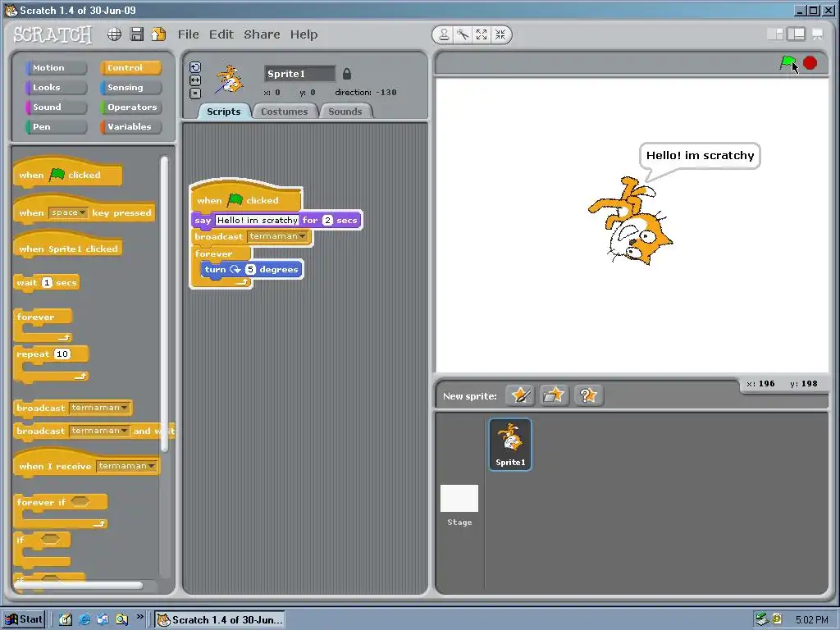Set rotation style to left-right flip only
The width and height of the screenshot is (840, 630).
pos(195,80)
